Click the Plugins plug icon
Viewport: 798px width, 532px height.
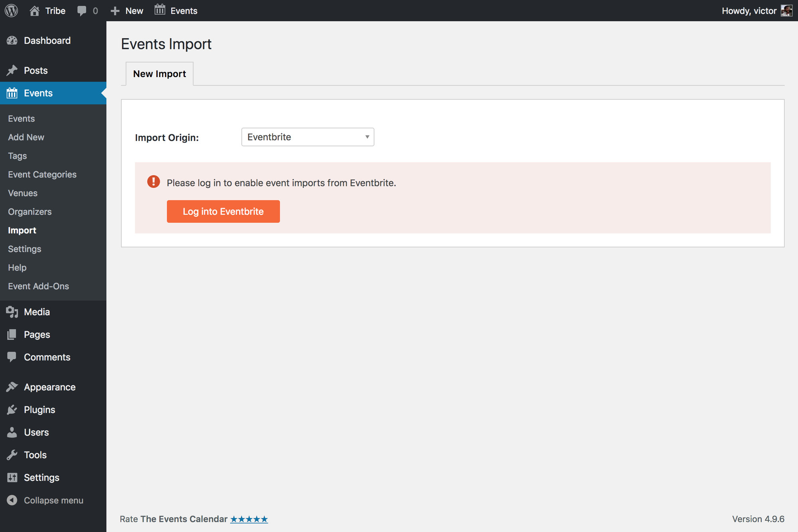(x=12, y=410)
